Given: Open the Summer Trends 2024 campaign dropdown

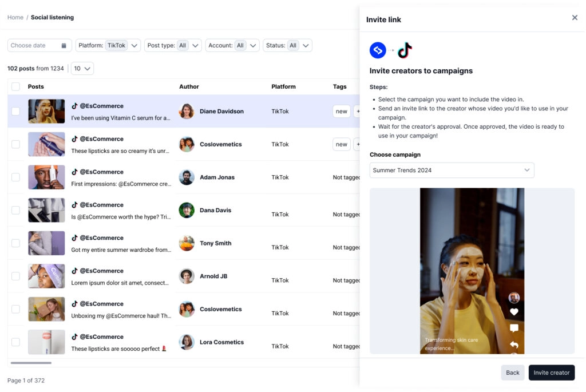Looking at the screenshot, I should click(x=452, y=170).
